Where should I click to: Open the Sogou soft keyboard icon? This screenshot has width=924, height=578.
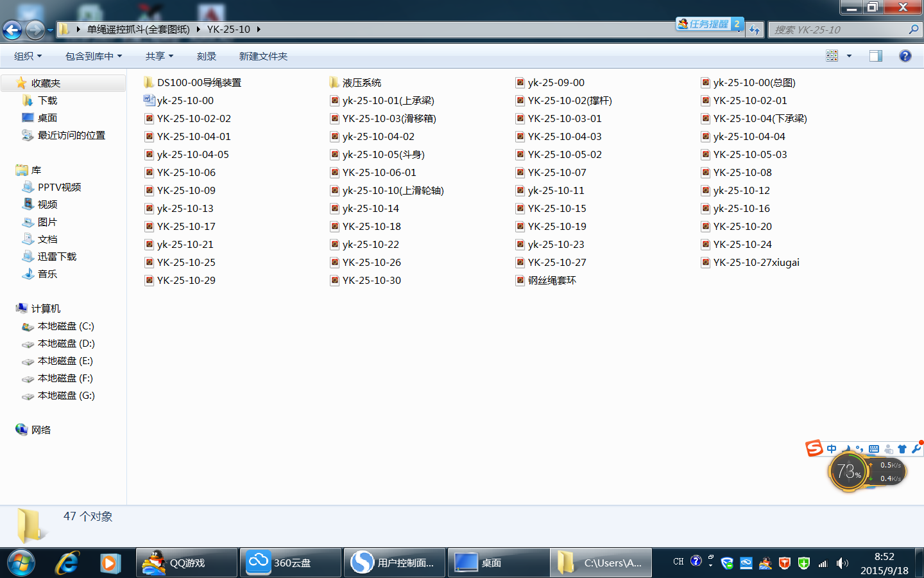click(x=874, y=449)
